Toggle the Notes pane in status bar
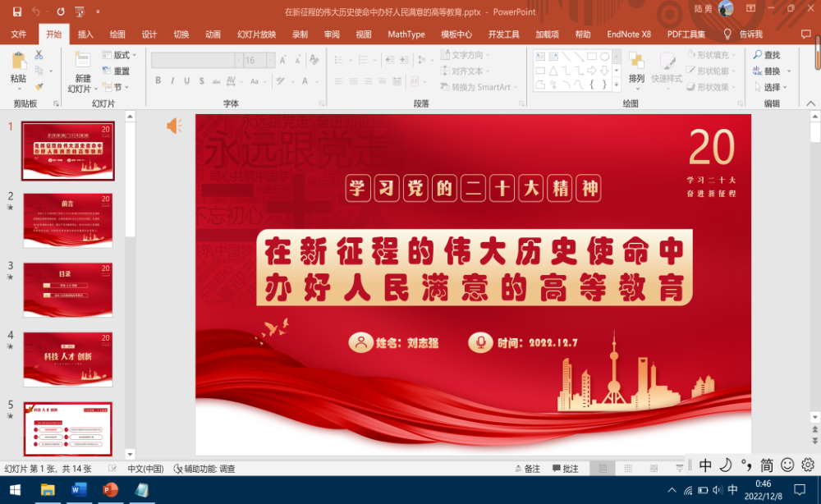This screenshot has width=821, height=504. [527, 469]
